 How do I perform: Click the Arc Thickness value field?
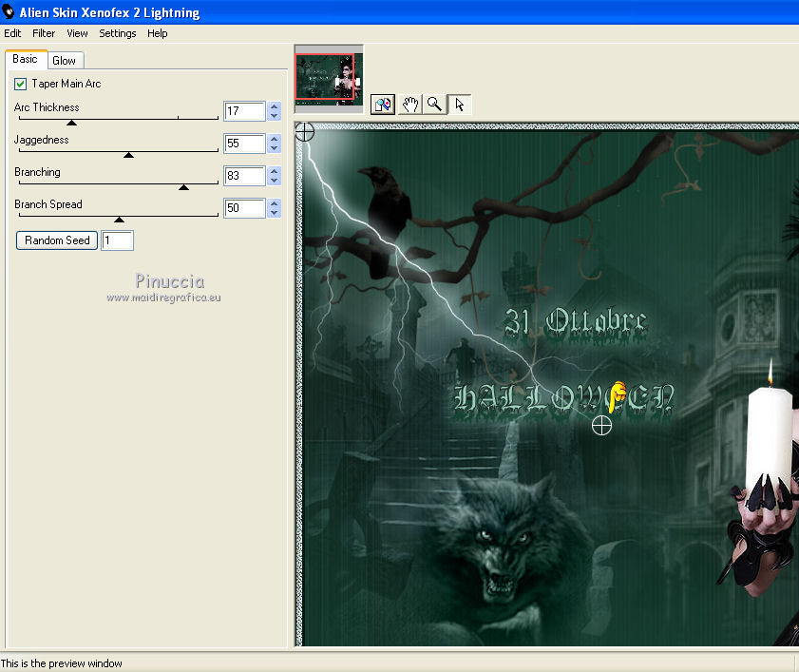pos(244,111)
